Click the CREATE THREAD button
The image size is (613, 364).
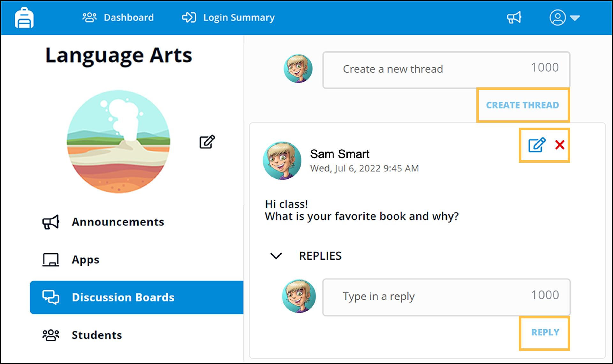[523, 105]
